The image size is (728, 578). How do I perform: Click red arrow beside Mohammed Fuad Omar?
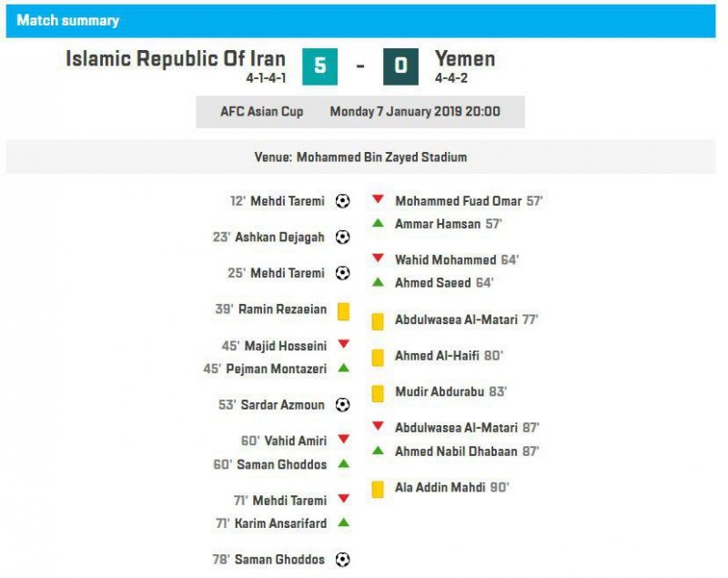(x=378, y=199)
